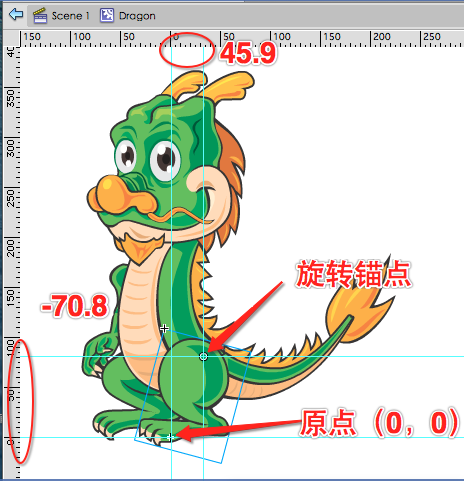Go to Scene 1 via its breadcrumb label
464x481 pixels.
point(70,16)
